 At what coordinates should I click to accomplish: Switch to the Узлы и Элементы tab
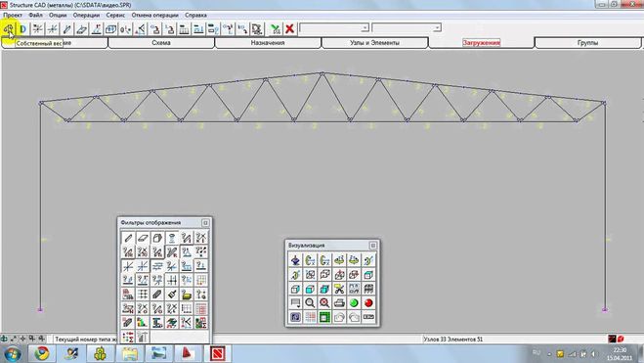(374, 43)
